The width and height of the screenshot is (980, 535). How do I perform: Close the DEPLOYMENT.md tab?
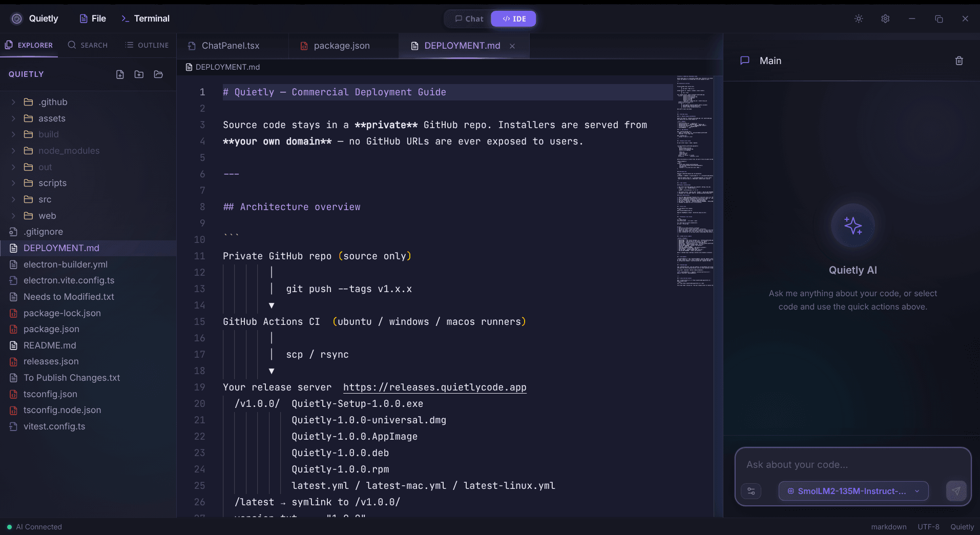(512, 46)
